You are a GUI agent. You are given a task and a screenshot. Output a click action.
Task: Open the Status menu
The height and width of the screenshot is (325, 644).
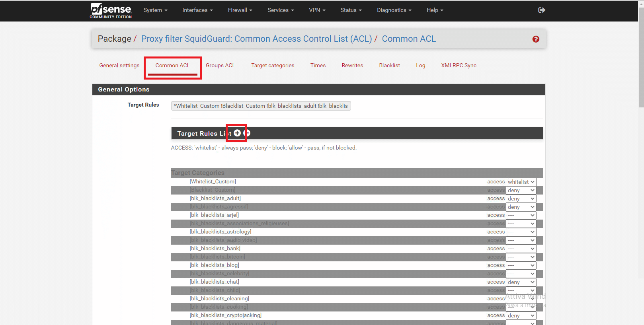coord(351,10)
